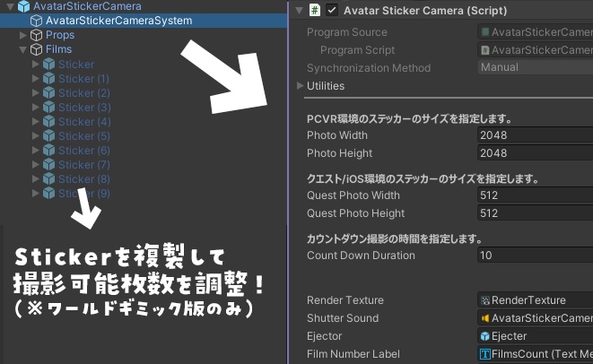Click the prefab icon of Sticker (7)
This screenshot has width=593, height=364.
[x=48, y=165]
